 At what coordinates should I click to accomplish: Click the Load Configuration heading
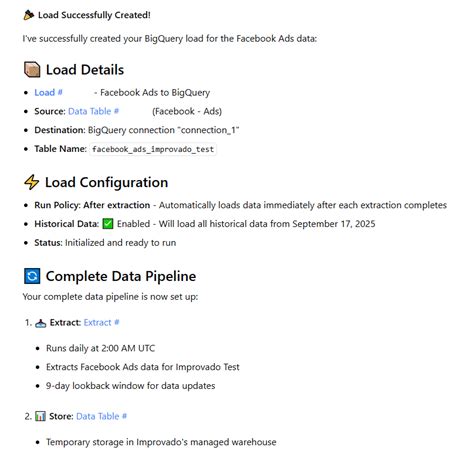tap(106, 182)
